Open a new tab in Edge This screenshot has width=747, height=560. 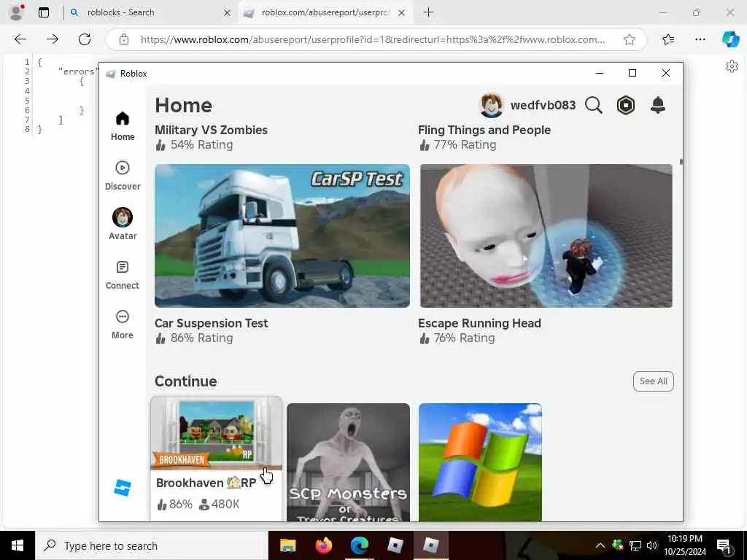[x=428, y=12]
